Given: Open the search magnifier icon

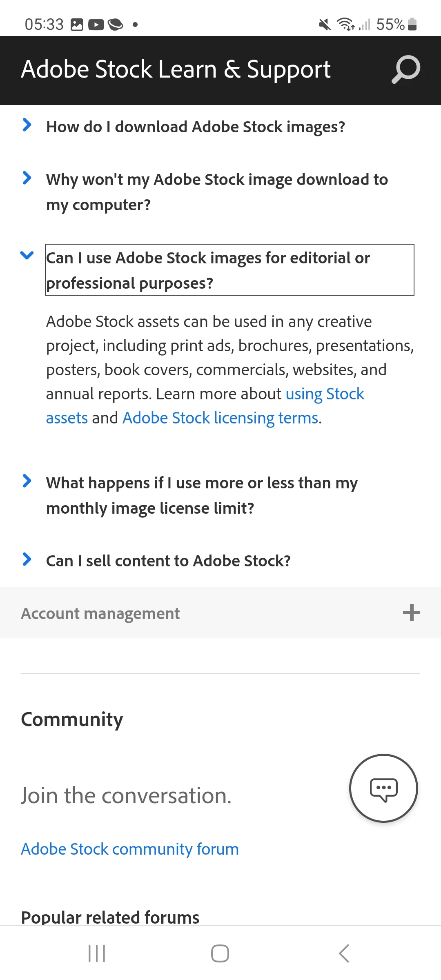Looking at the screenshot, I should pos(405,69).
